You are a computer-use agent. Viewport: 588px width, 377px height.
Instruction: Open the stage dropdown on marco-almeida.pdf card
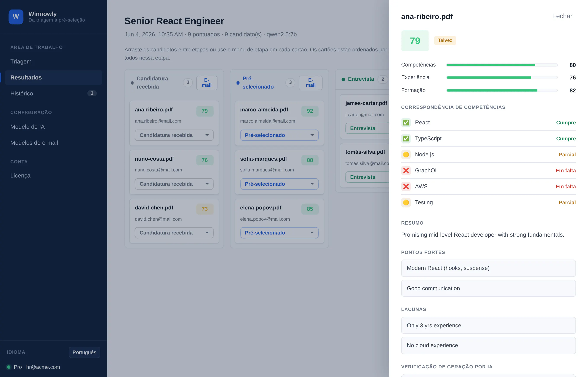point(280,135)
